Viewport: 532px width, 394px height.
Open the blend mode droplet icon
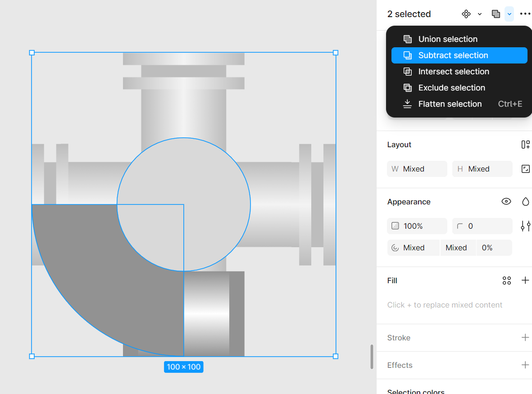coord(525,202)
